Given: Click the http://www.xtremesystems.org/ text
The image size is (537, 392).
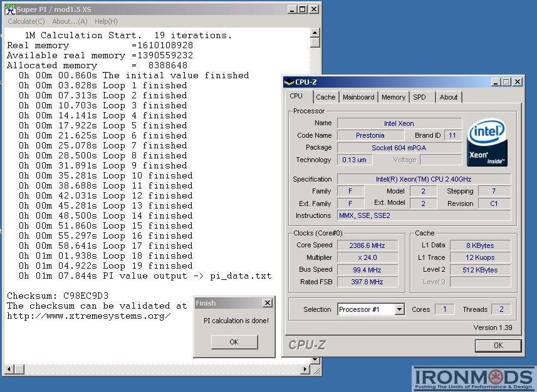Looking at the screenshot, I should pos(89,316).
